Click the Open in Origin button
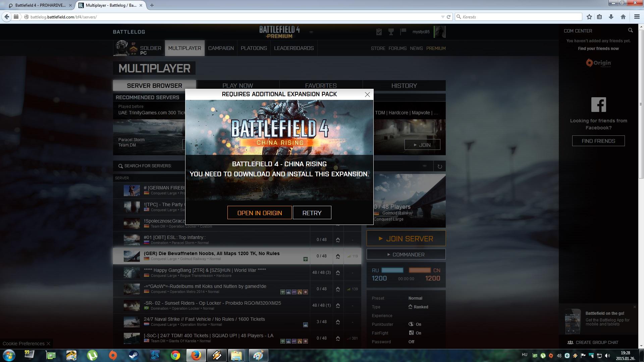 coord(259,213)
